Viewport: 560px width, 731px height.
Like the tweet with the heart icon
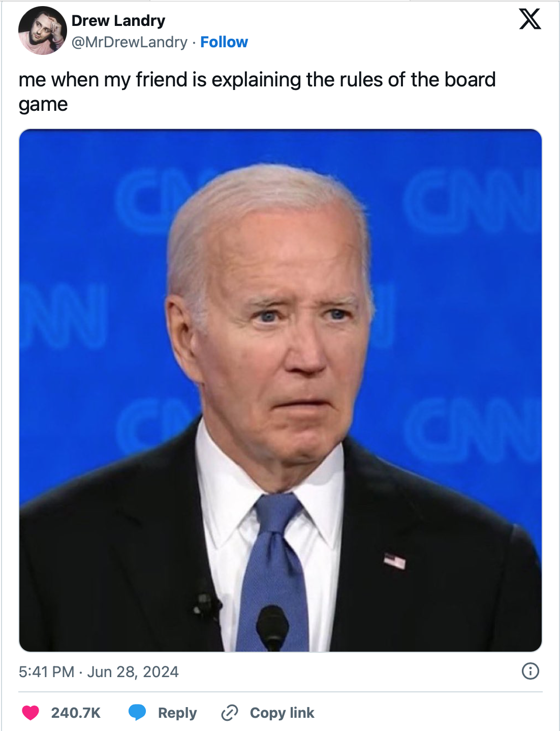30,713
